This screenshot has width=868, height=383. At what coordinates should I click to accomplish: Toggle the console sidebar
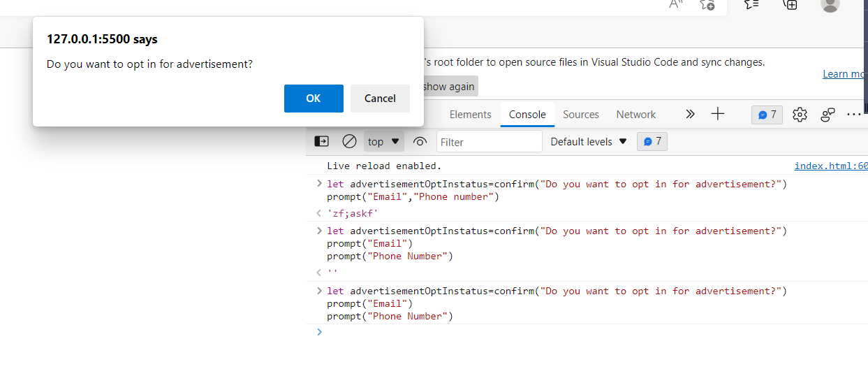point(321,141)
